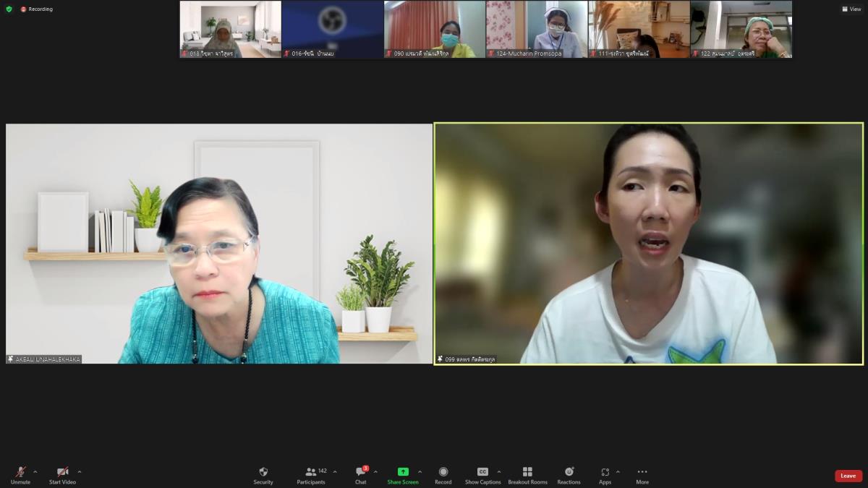The height and width of the screenshot is (488, 868).
Task: Click the Recording indicator
Action: pyautogui.click(x=36, y=9)
